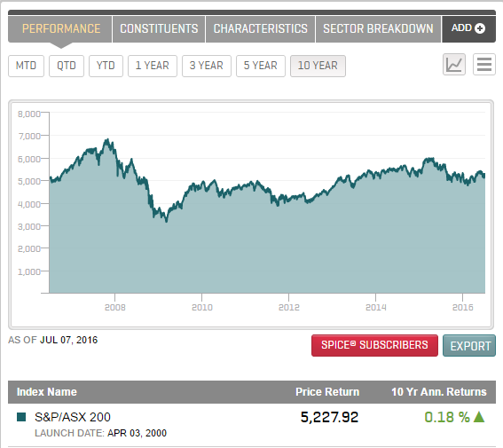Click the ADD plus circle icon
This screenshot has height=448, width=503.
[x=480, y=28]
